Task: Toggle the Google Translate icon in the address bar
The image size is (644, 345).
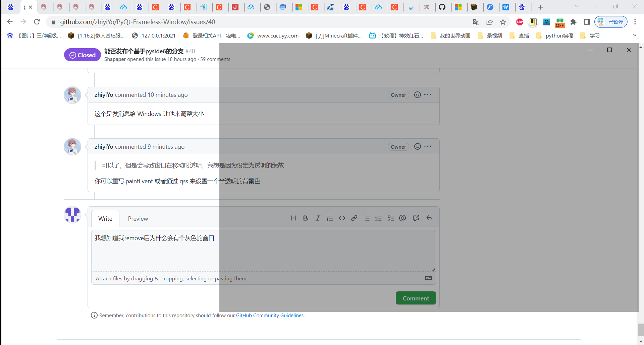Action: pos(476,22)
